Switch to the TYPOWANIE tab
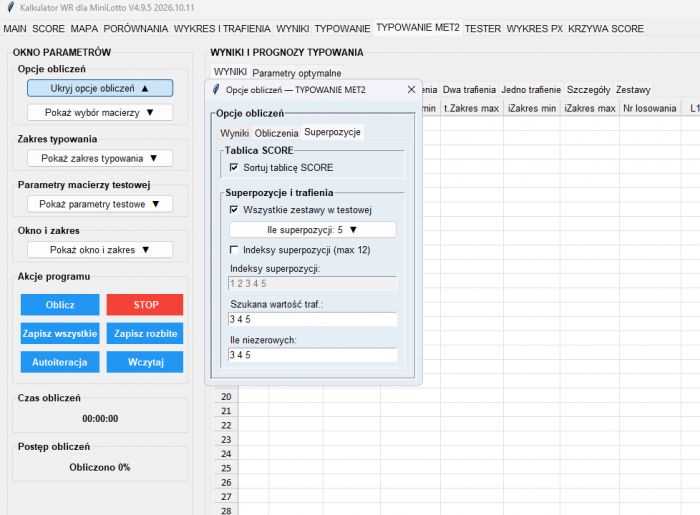The height and width of the screenshot is (515, 700). pyautogui.click(x=342, y=29)
